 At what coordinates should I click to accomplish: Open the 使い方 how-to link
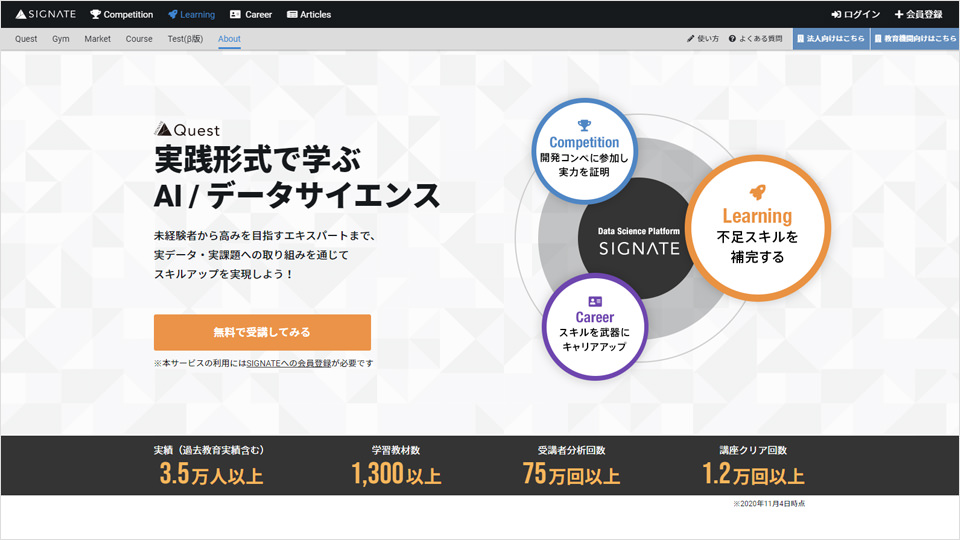pos(703,39)
